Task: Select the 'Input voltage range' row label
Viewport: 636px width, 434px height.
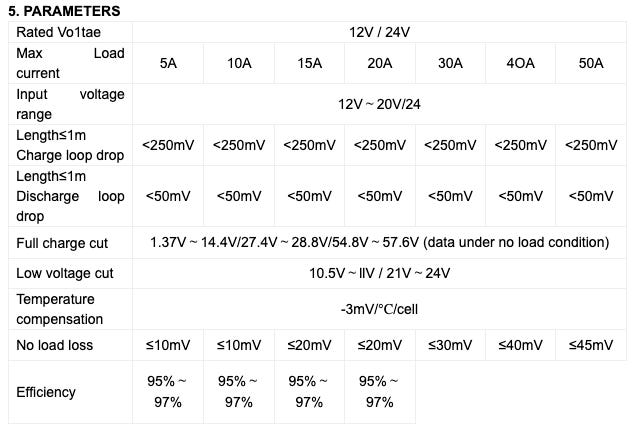Action: [70, 103]
